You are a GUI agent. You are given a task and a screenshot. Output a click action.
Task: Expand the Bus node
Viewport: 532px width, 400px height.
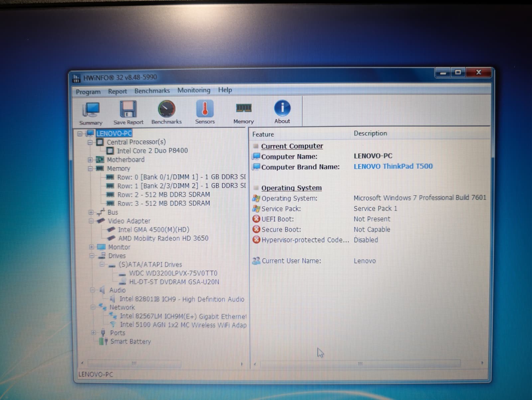pos(91,212)
